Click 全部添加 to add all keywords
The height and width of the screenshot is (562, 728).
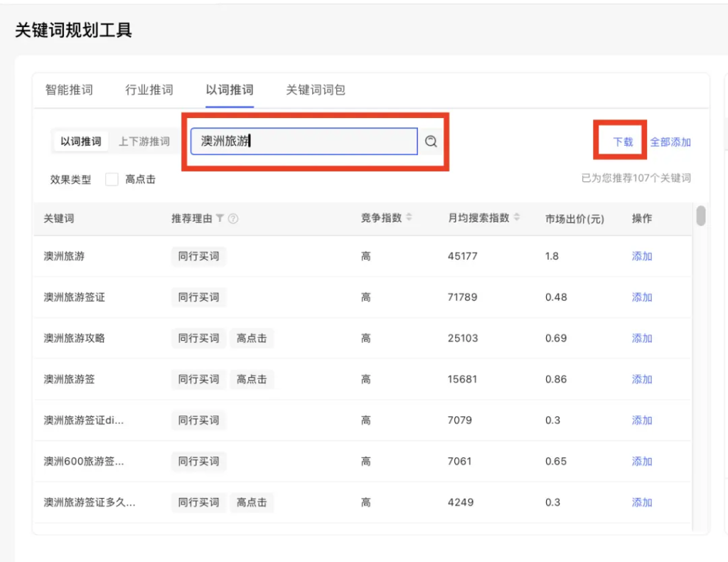[669, 141]
